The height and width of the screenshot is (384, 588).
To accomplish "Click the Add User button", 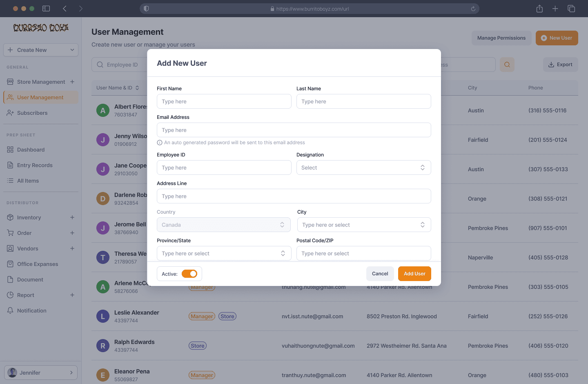I will point(414,274).
